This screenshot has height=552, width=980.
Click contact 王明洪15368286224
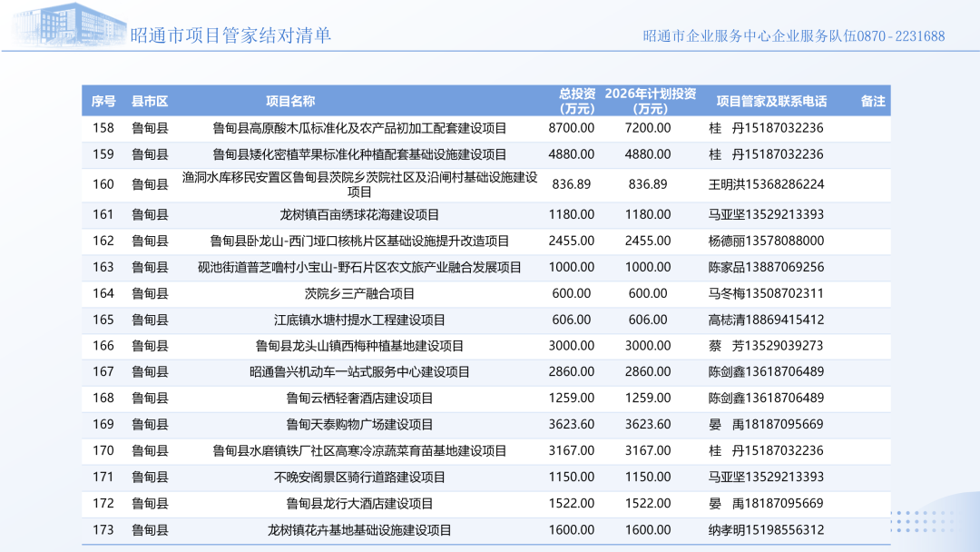[766, 184]
